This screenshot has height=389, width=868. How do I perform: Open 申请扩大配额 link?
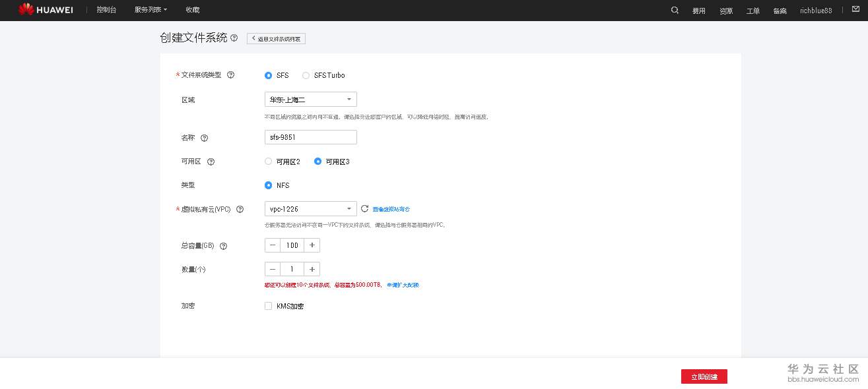403,285
